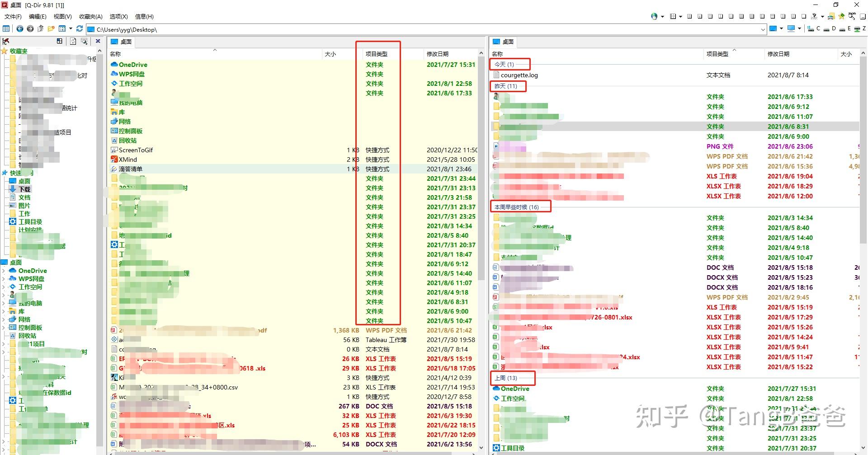The height and width of the screenshot is (455, 868).
Task: Click the star add-favorite icon
Action: [x=841, y=16]
